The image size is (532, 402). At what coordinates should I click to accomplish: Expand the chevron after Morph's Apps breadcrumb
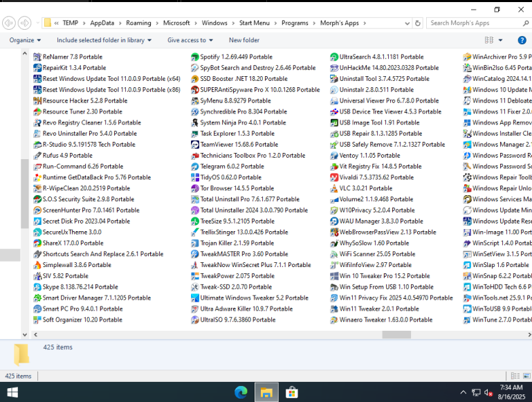pyautogui.click(x=365, y=24)
